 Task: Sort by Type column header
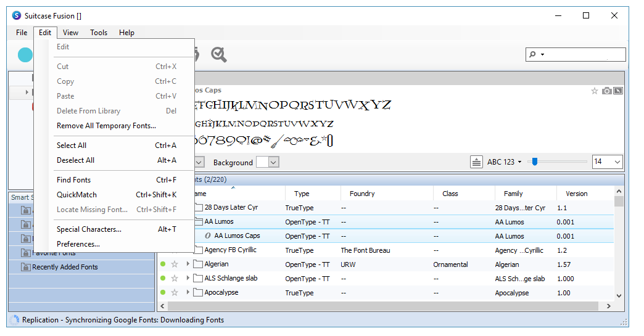pyautogui.click(x=313, y=194)
